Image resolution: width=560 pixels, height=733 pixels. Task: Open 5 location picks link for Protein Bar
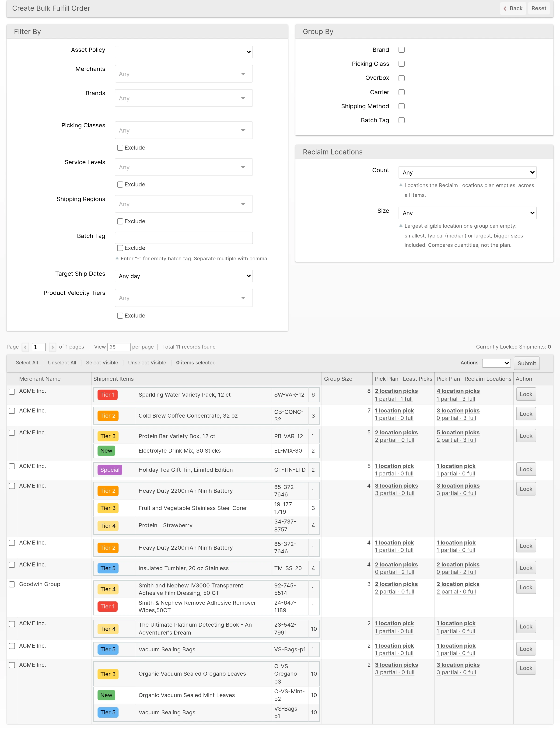pyautogui.click(x=458, y=433)
